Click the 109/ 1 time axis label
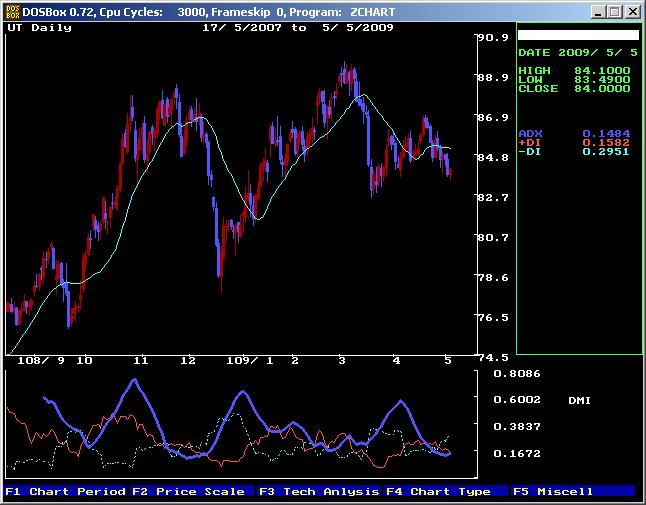 (x=250, y=361)
